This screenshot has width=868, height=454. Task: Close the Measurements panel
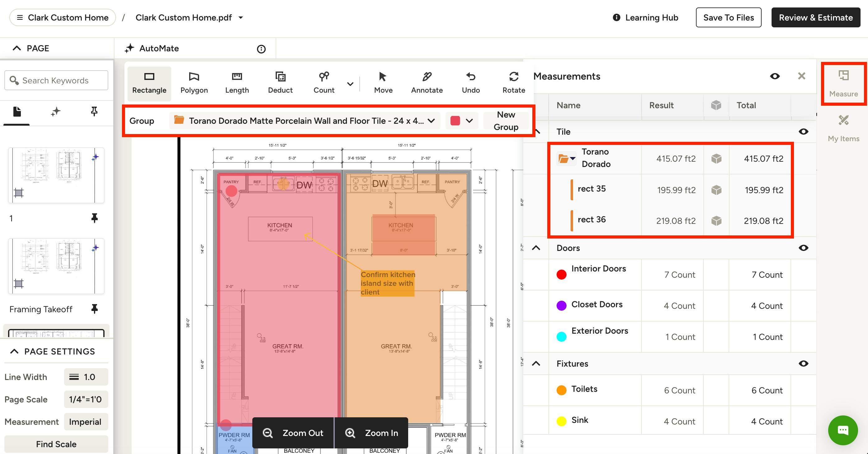(802, 76)
